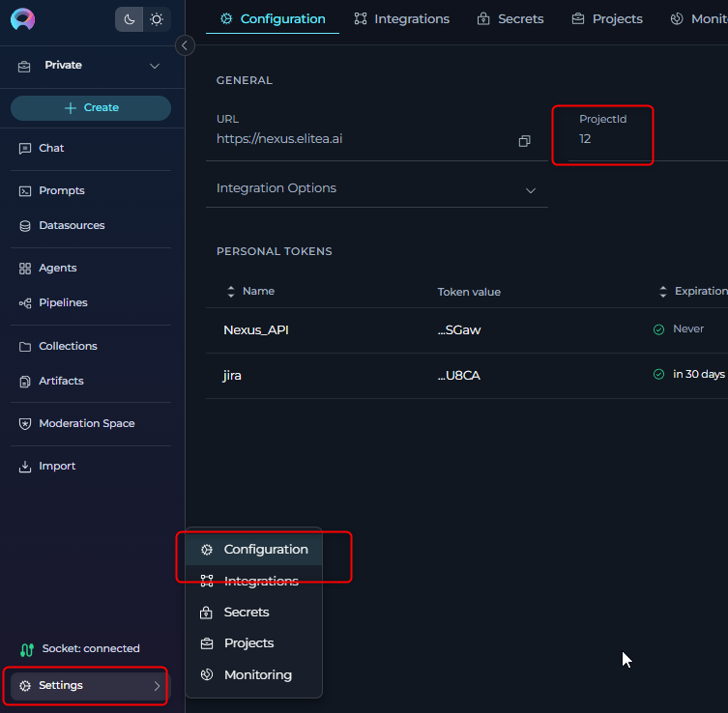Screen dimensions: 728x713
Task: Copy the URL with the copy icon
Action: [524, 141]
